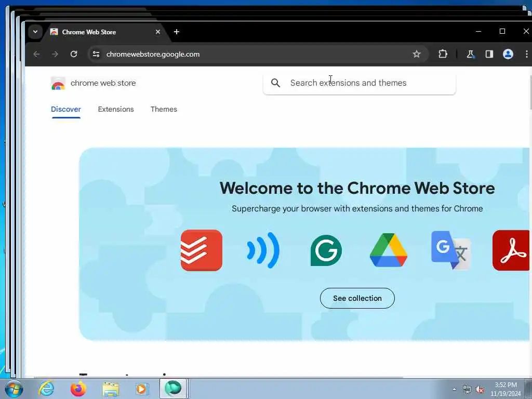This screenshot has width=532, height=399.
Task: Select the active browser taskbar button
Action: pyautogui.click(x=174, y=389)
